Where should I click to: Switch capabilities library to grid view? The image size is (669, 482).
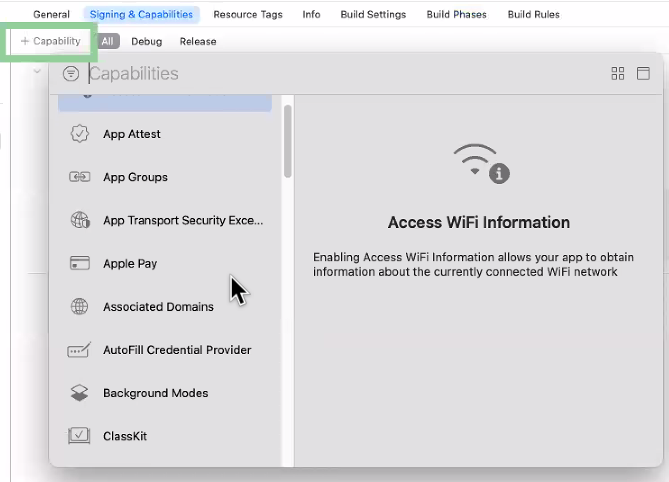[617, 73]
